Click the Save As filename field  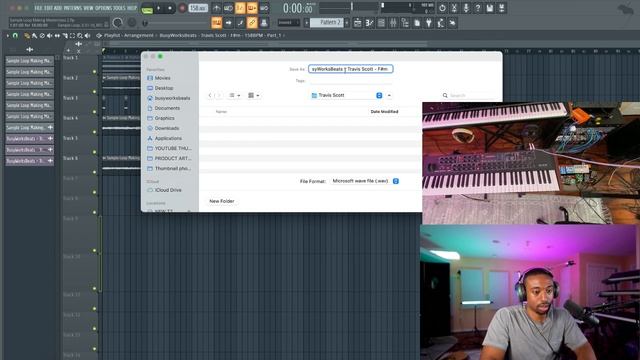point(350,69)
